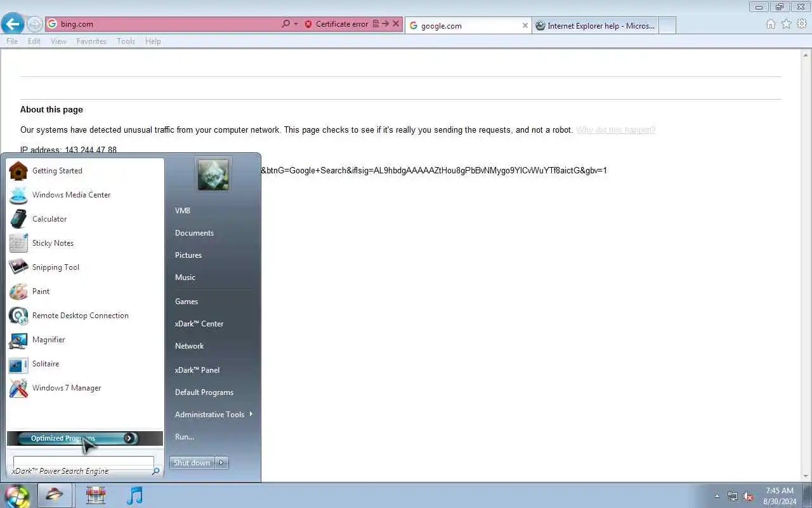Open the VM8 user folder

213,211
